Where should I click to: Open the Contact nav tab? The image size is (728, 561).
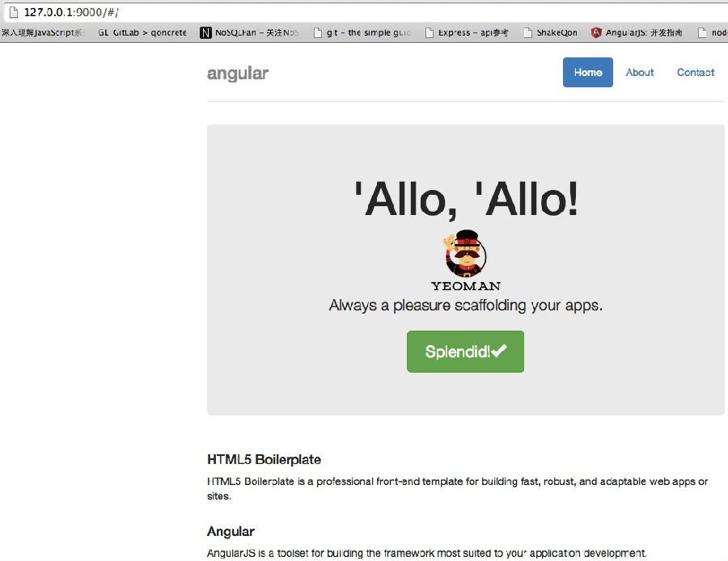695,73
